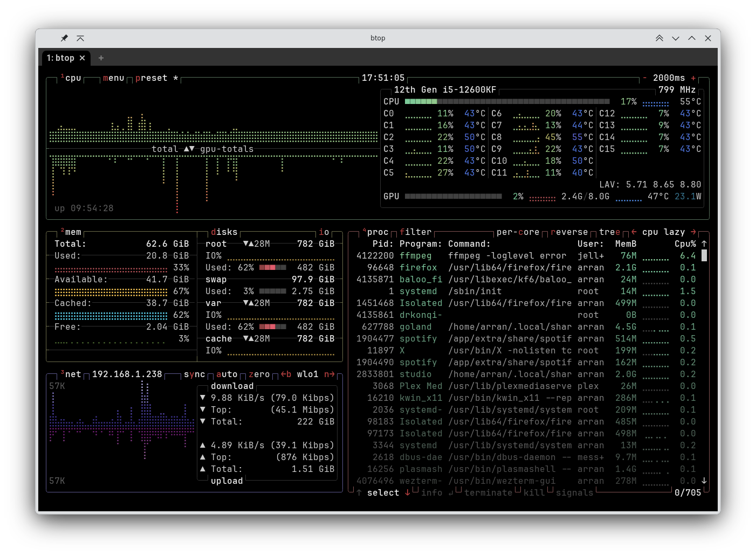
Task: Toggle the disks section label
Action: pyautogui.click(x=224, y=232)
